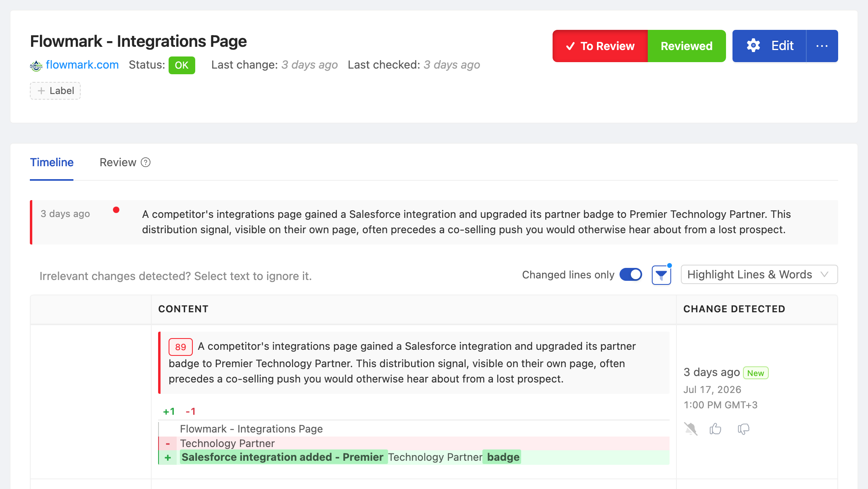This screenshot has width=868, height=489.
Task: Give thumbs down to this change
Action: click(744, 429)
